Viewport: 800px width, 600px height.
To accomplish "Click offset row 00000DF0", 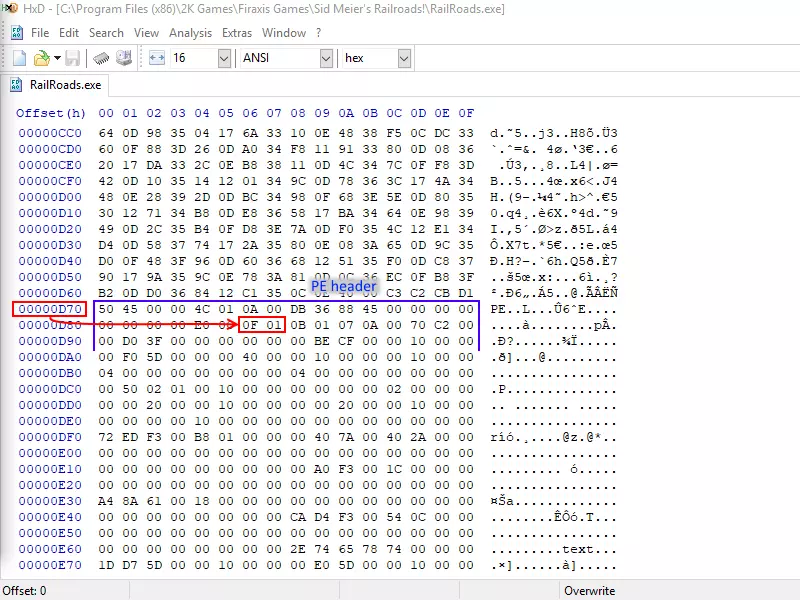I will 50,437.
